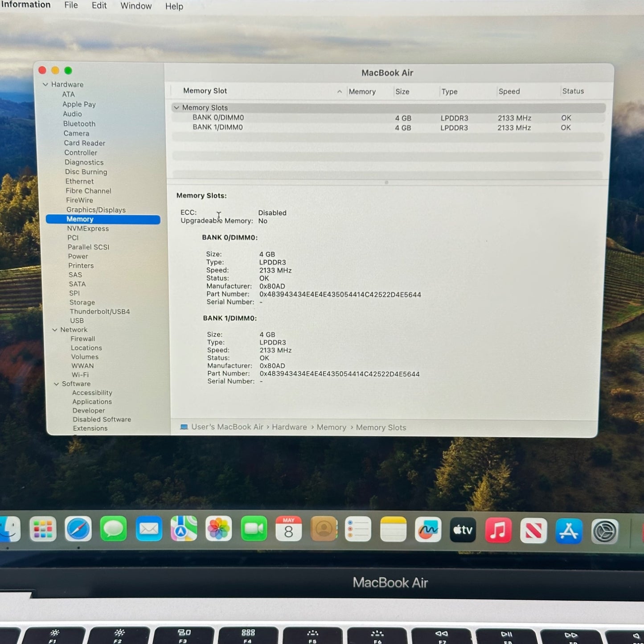Open FaceTime from the dock
The image size is (644, 644).
click(254, 529)
